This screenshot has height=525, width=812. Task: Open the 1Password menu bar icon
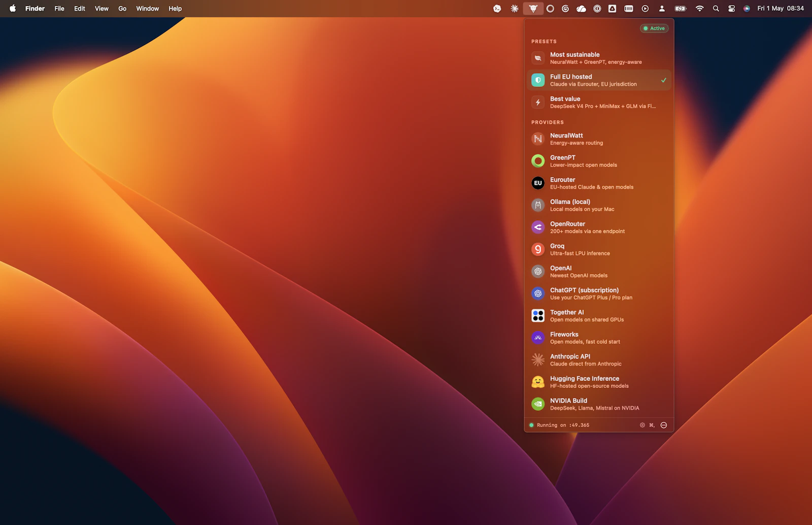[x=597, y=9]
